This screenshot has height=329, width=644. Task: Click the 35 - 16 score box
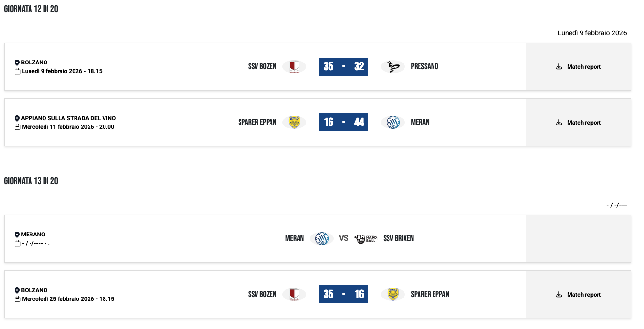click(x=344, y=294)
